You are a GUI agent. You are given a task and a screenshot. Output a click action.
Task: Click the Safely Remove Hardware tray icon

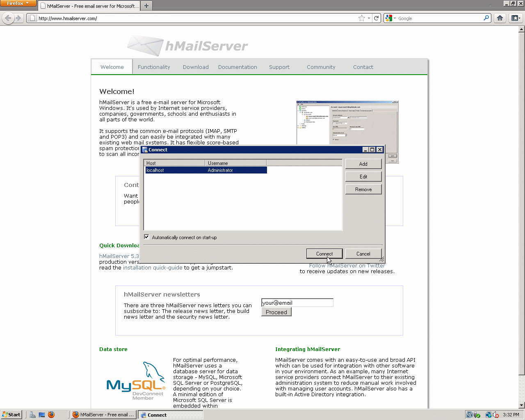click(x=477, y=415)
